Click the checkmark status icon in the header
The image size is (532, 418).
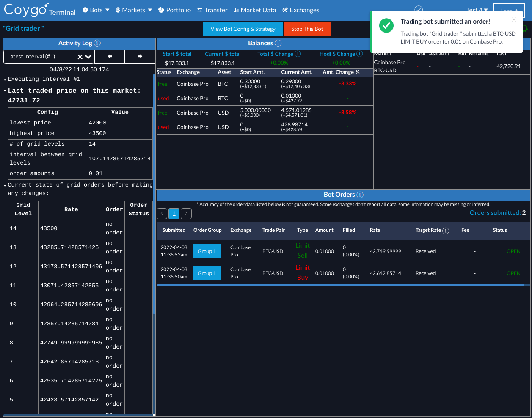click(419, 9)
